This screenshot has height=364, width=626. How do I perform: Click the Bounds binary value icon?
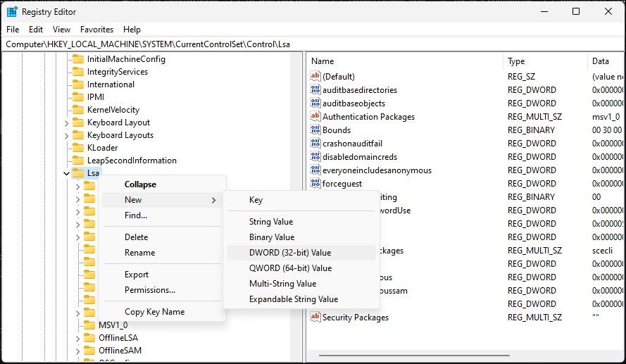[315, 130]
